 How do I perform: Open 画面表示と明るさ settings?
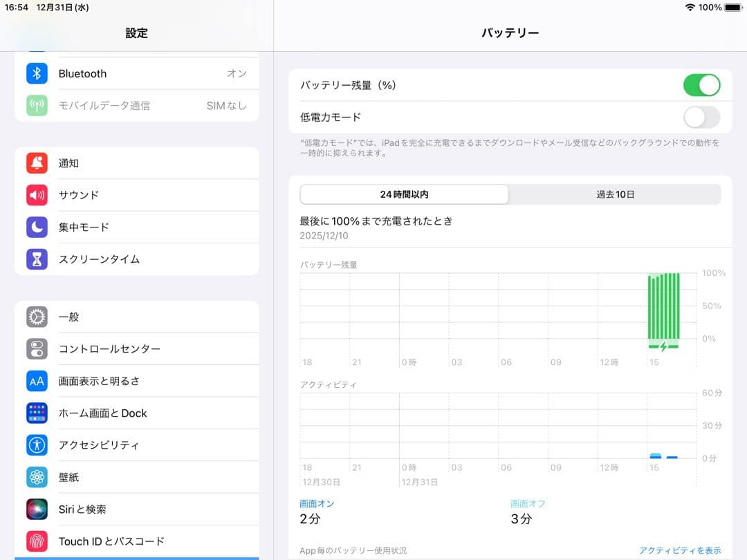[x=137, y=381]
